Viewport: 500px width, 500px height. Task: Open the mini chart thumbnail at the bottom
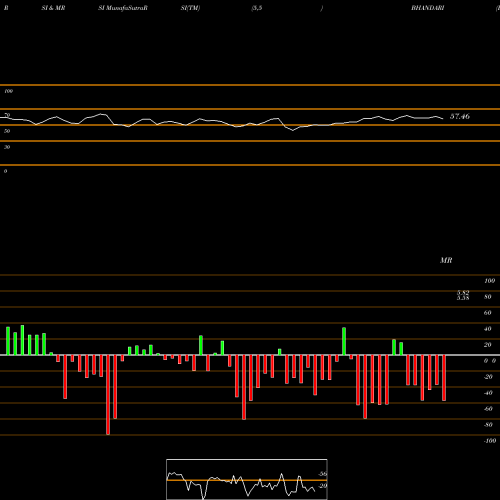pyautogui.click(x=247, y=479)
